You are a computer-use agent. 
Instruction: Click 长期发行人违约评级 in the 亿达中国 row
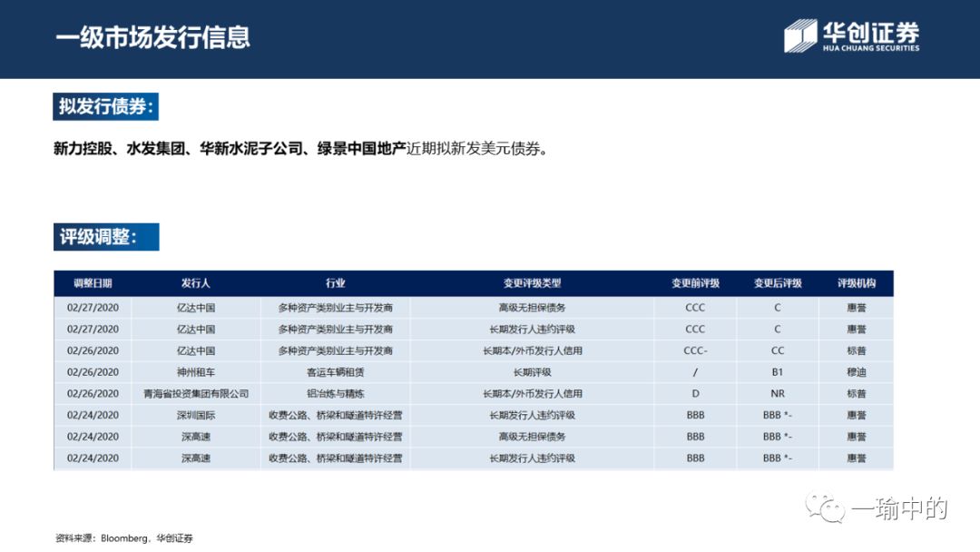click(532, 330)
